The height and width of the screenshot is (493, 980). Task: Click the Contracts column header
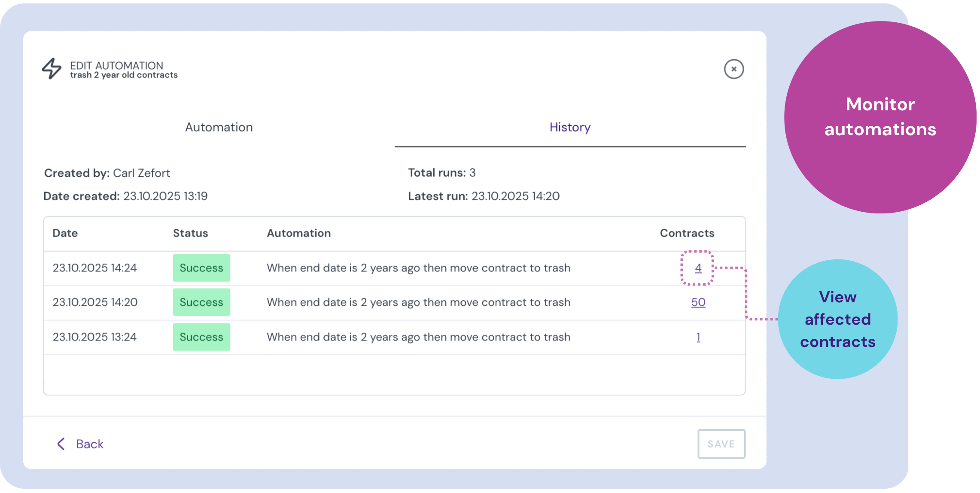coord(687,233)
